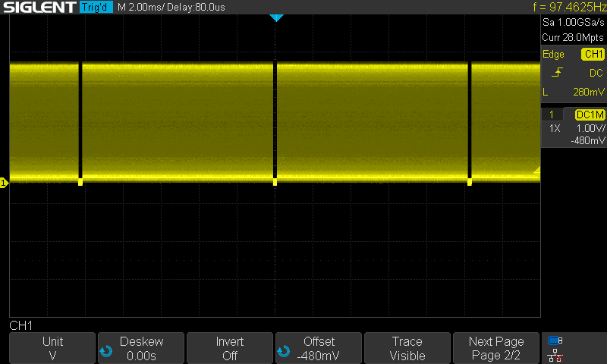The width and height of the screenshot is (607, 364).
Task: Click the channel 1 ground level marker
Action: click(4, 183)
